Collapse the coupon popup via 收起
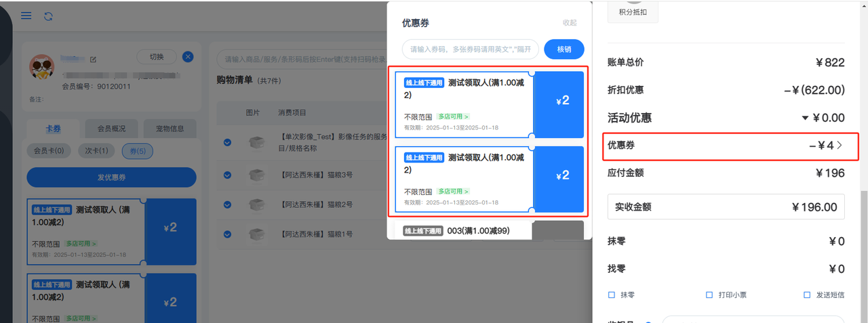 [570, 22]
